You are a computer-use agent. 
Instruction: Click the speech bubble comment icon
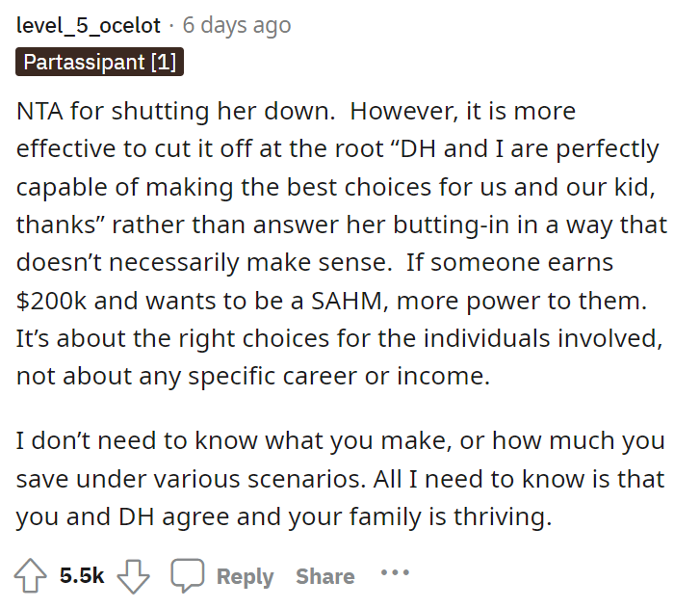point(186,576)
